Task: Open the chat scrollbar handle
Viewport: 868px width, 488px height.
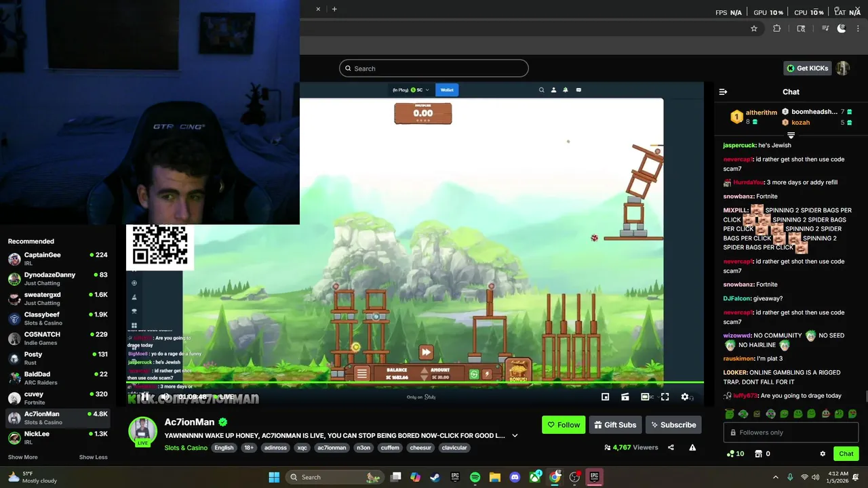Action: click(x=866, y=396)
